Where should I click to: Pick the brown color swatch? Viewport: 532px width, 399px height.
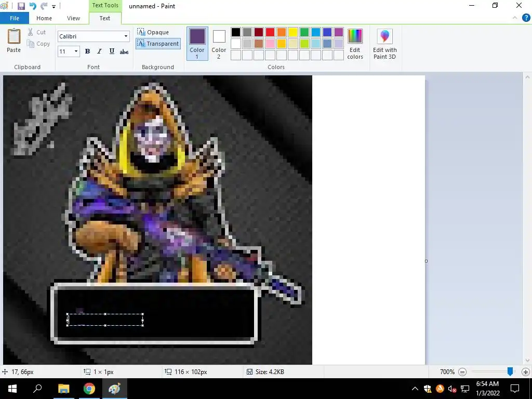(x=259, y=44)
